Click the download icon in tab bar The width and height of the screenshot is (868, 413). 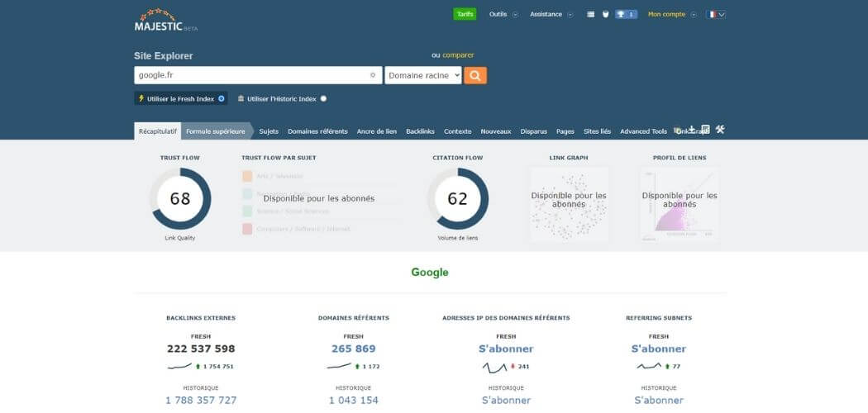(x=691, y=129)
